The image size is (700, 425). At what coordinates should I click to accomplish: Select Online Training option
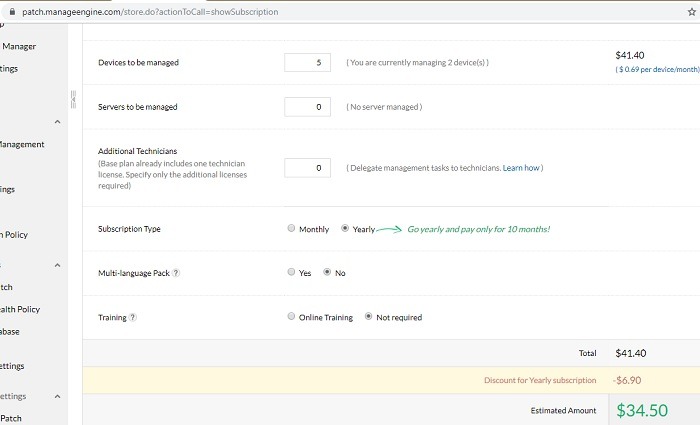point(291,317)
